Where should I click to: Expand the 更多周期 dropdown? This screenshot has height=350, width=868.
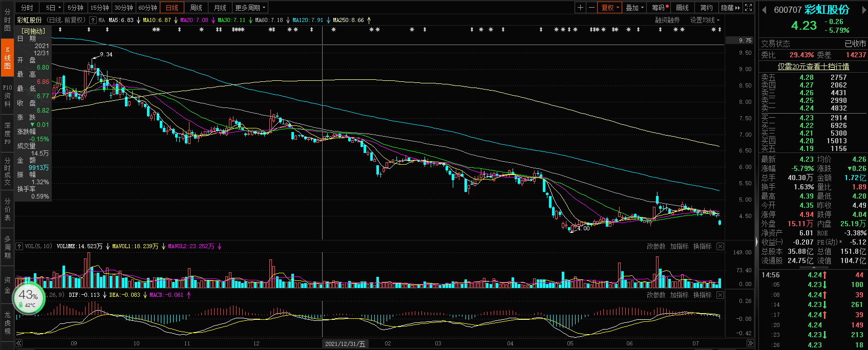tap(250, 8)
